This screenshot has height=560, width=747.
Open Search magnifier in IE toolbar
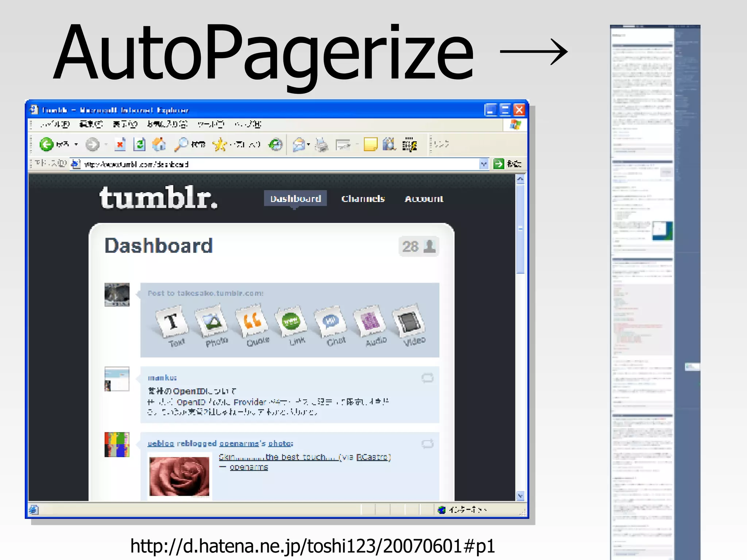coord(190,145)
